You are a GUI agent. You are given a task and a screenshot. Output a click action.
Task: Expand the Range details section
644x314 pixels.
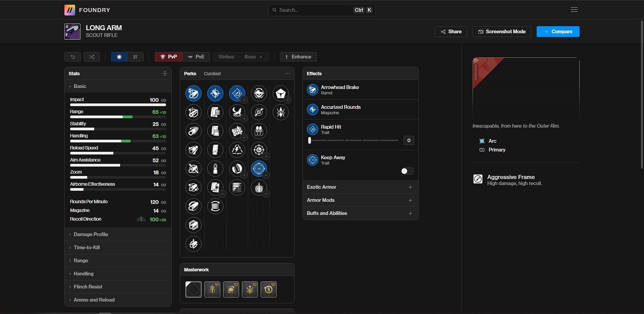click(x=118, y=261)
